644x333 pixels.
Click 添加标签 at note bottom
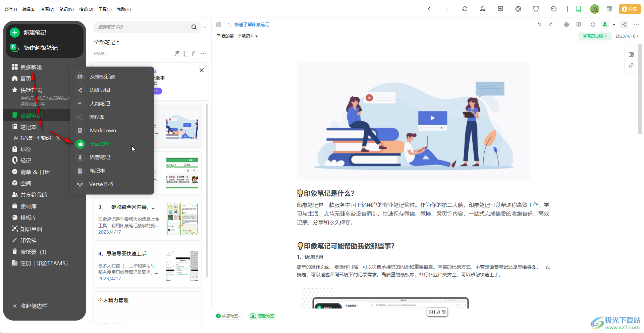pos(229,316)
